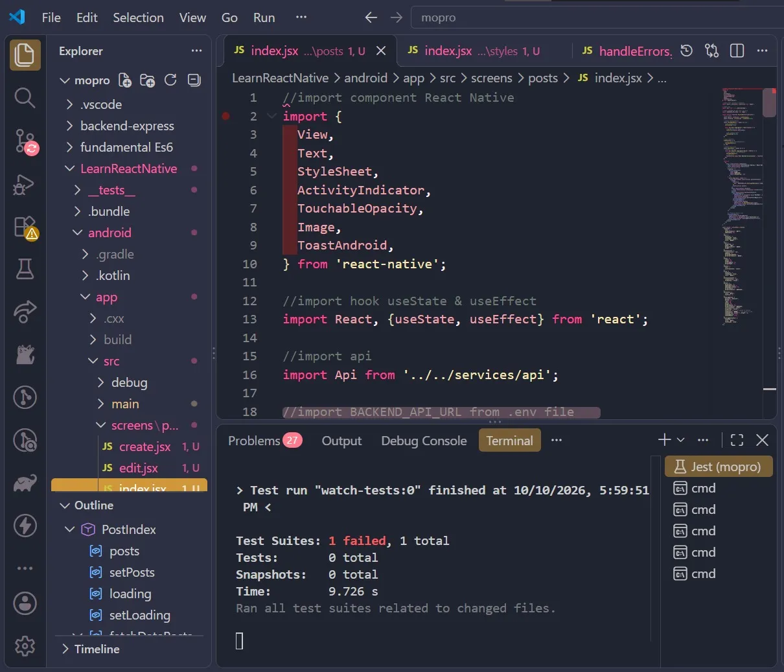Open the Selection menu
Viewport: 784px width, 672px height.
tap(138, 17)
